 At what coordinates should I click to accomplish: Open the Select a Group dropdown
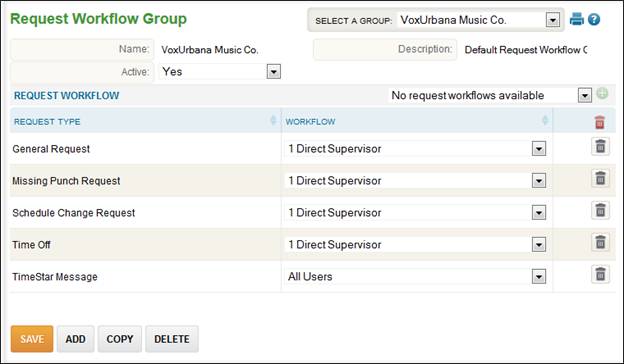(553, 20)
